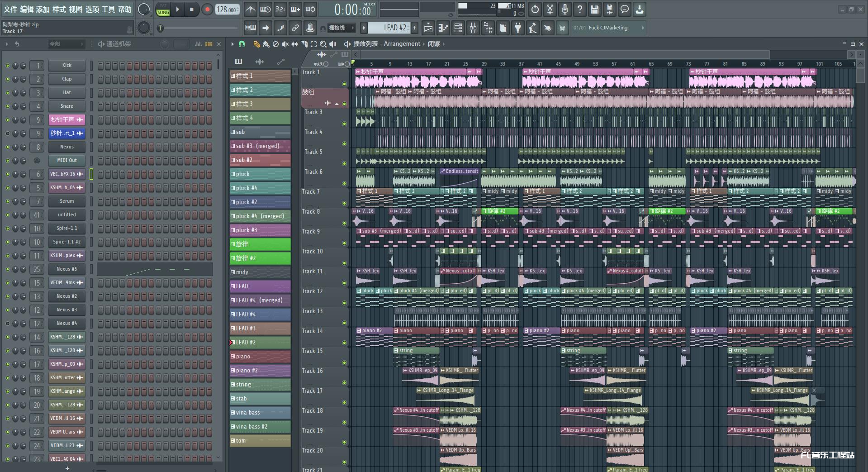The height and width of the screenshot is (472, 868).
Task: Click the 128.000 tempo field
Action: click(228, 9)
